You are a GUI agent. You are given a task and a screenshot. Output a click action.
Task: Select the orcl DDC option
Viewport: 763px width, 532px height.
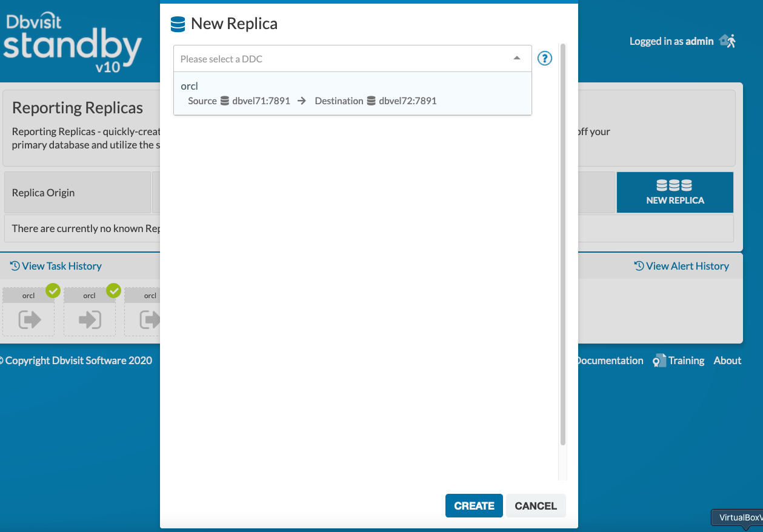[x=353, y=93]
